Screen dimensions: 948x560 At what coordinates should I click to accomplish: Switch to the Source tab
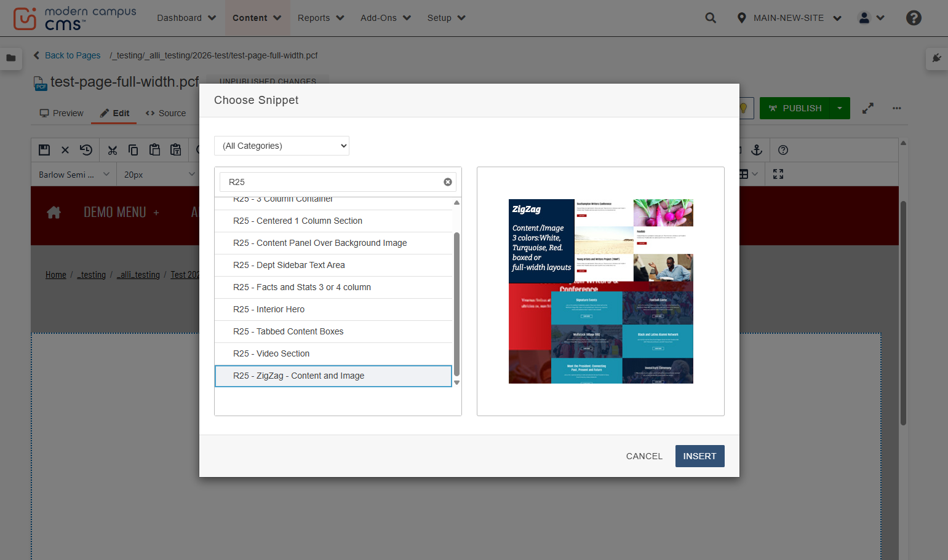165,113
